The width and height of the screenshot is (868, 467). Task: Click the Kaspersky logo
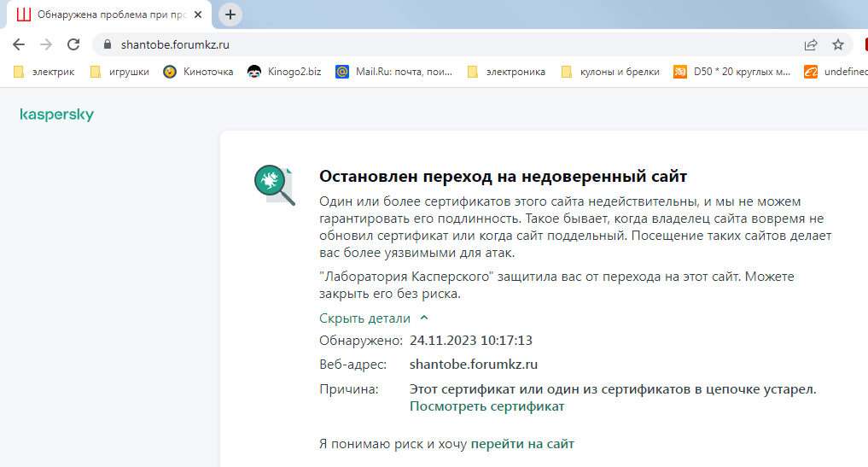pos(57,114)
